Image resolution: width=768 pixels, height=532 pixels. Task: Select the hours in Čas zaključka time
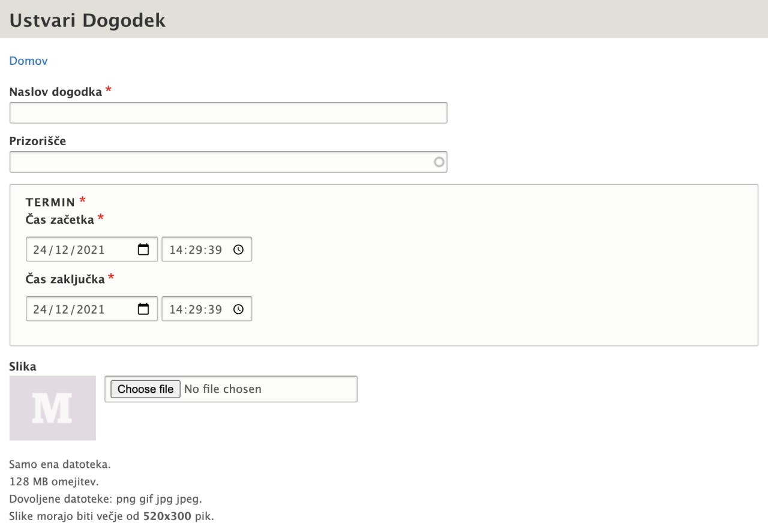pyautogui.click(x=175, y=310)
